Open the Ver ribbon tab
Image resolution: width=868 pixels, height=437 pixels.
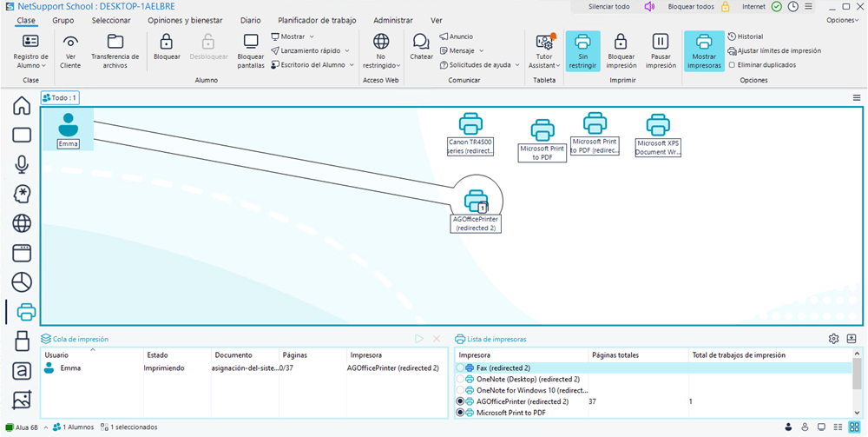click(x=437, y=21)
